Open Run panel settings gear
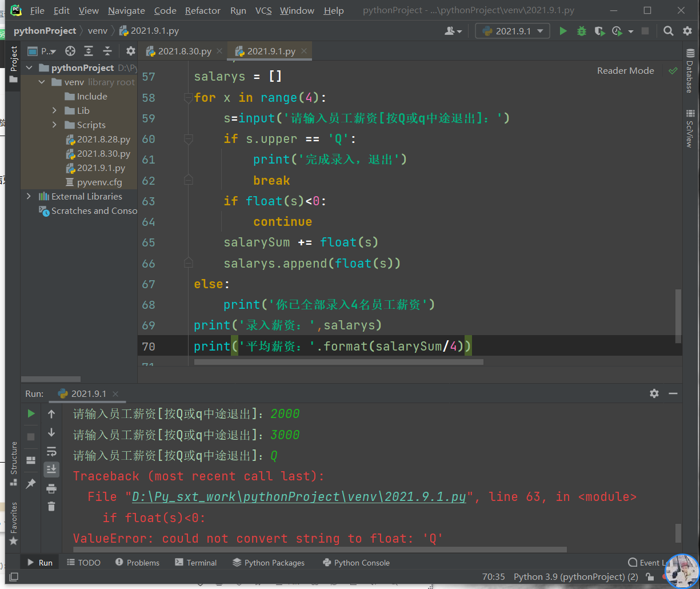 click(654, 393)
